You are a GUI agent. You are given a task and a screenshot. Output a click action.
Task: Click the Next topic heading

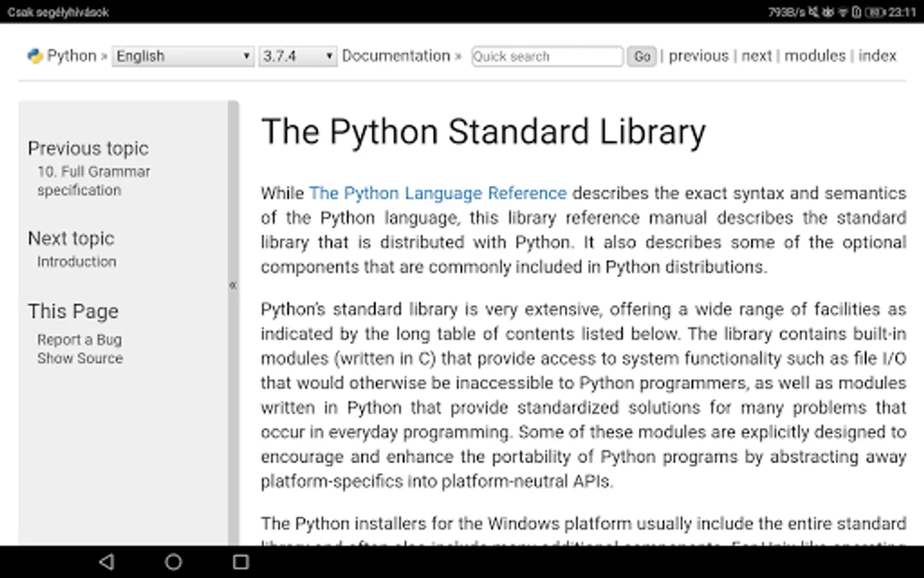[x=71, y=238]
